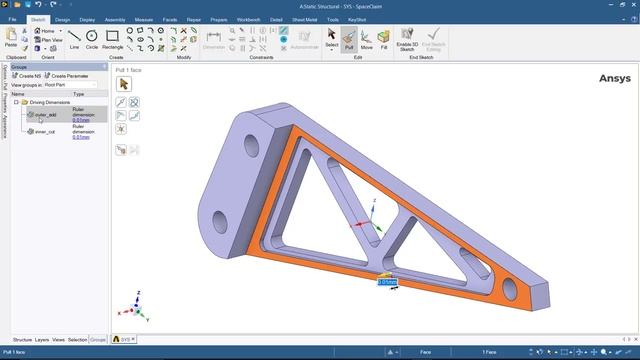Click the Redo arrow in title bar
This screenshot has height=360, width=640.
(53, 4)
